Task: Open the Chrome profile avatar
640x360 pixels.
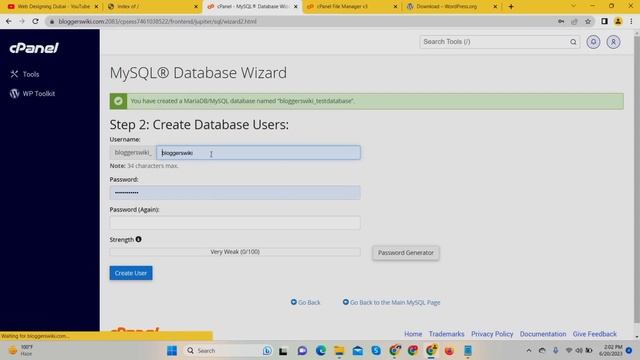Action: pyautogui.click(x=618, y=21)
